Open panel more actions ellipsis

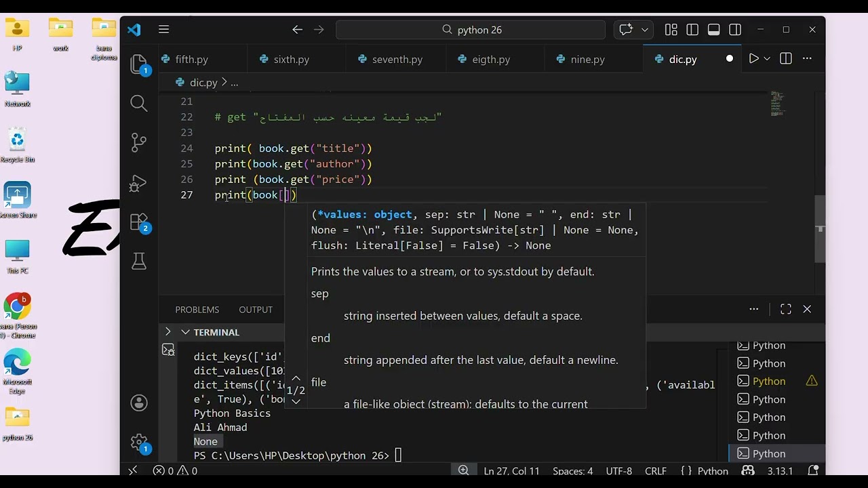coord(753,309)
